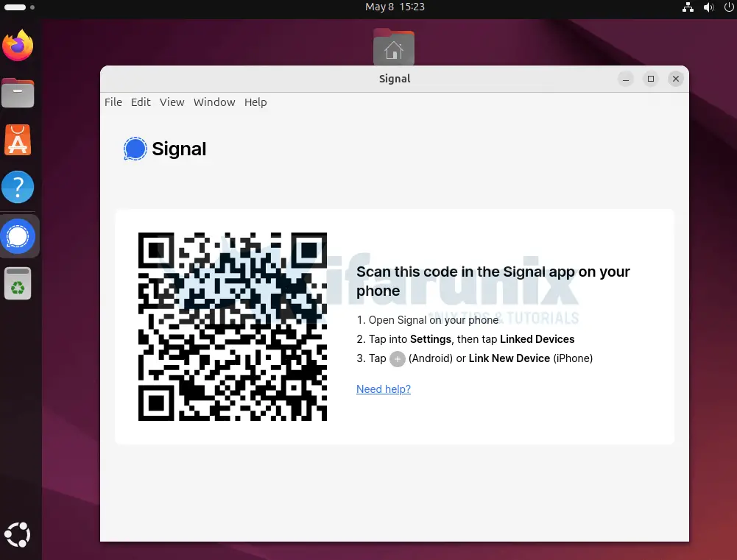Open the Edit menu
Screen dimensions: 737x560
141,102
